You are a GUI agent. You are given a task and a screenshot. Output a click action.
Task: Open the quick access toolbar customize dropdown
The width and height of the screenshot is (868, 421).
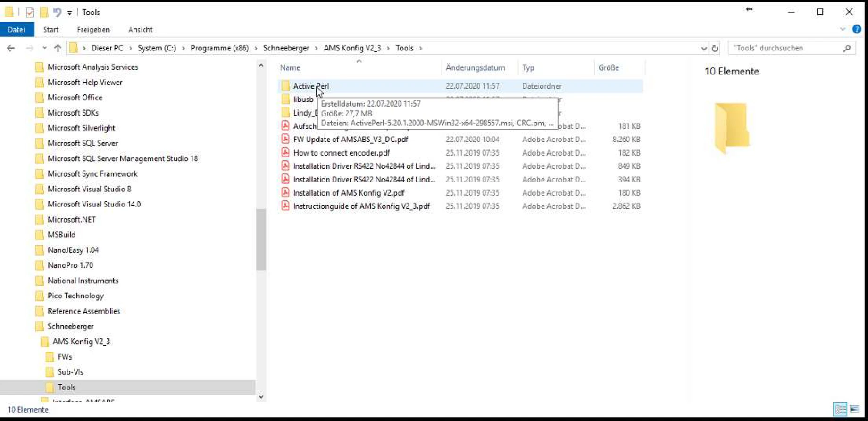click(x=70, y=13)
